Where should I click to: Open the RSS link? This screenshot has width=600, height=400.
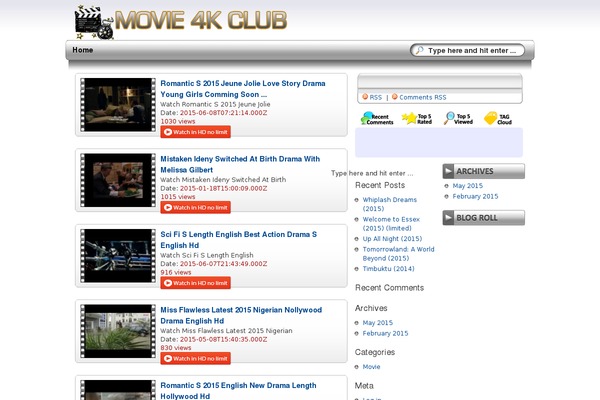pos(376,97)
